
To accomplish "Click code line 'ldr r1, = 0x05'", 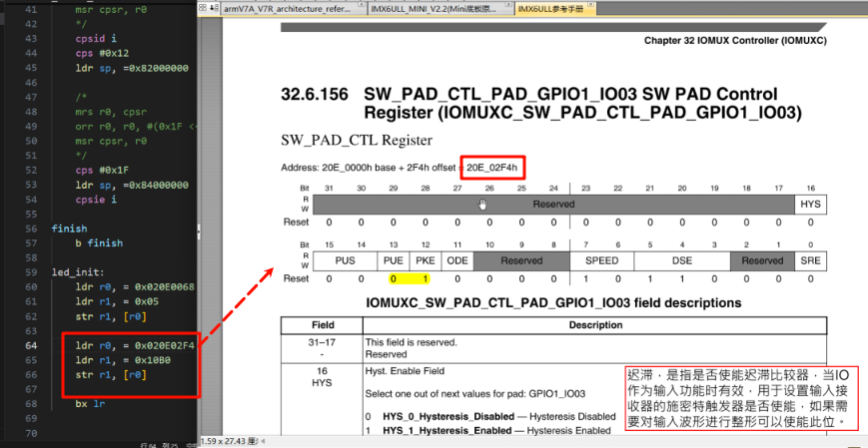I will point(117,302).
